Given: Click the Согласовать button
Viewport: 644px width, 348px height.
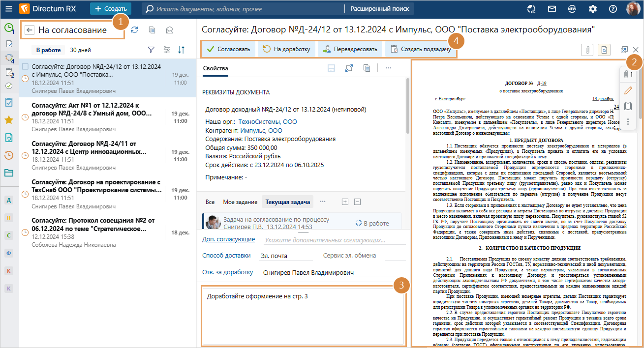Looking at the screenshot, I should click(x=229, y=49).
